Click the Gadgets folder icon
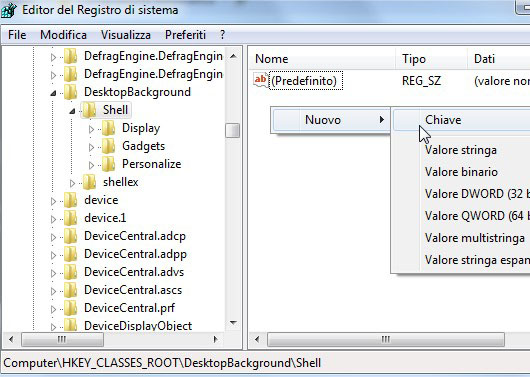Viewport: 530px width, 377px height. coord(109,146)
